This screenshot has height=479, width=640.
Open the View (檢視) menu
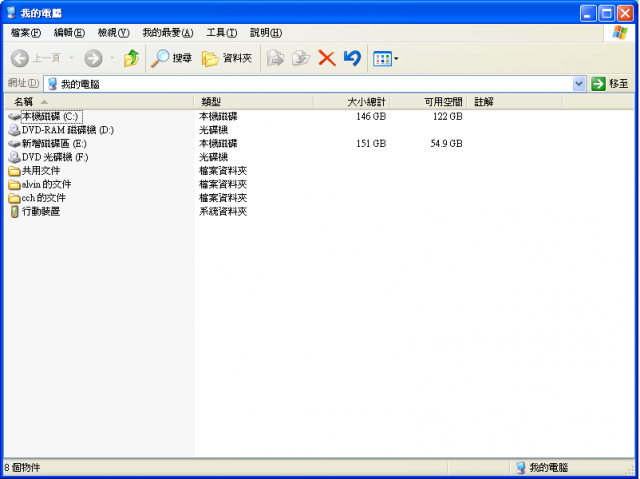tap(113, 33)
